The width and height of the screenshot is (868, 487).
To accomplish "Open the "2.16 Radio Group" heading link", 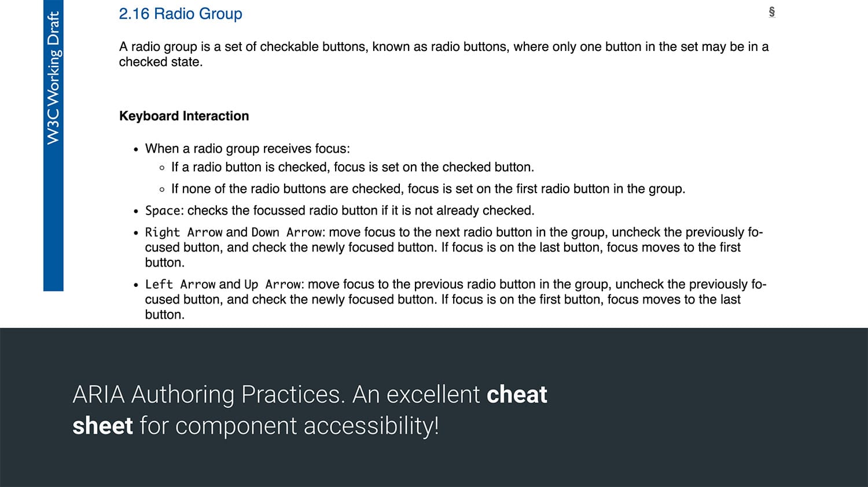I will click(181, 14).
